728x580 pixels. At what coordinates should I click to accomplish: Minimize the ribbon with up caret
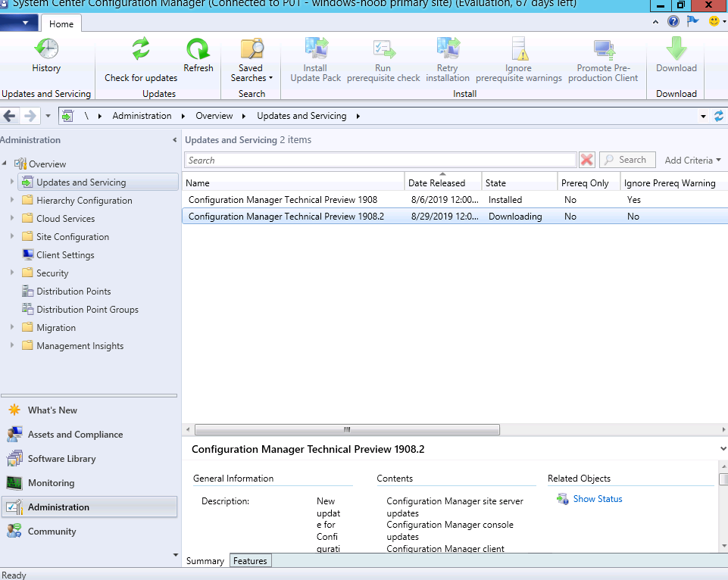pyautogui.click(x=655, y=21)
